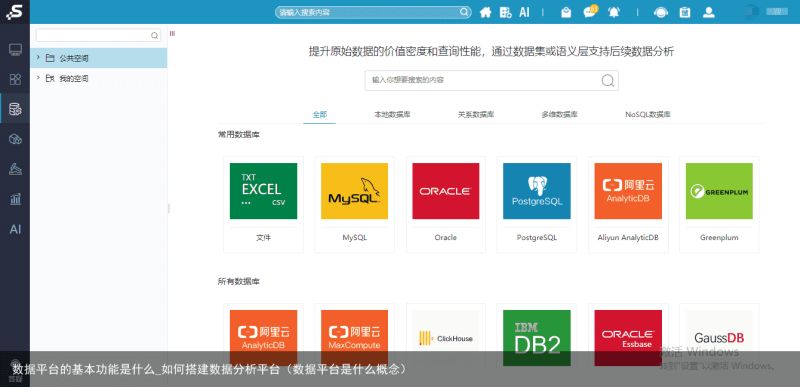The width and height of the screenshot is (800, 387).
Task: Click the center search magnifier icon
Action: pyautogui.click(x=607, y=81)
